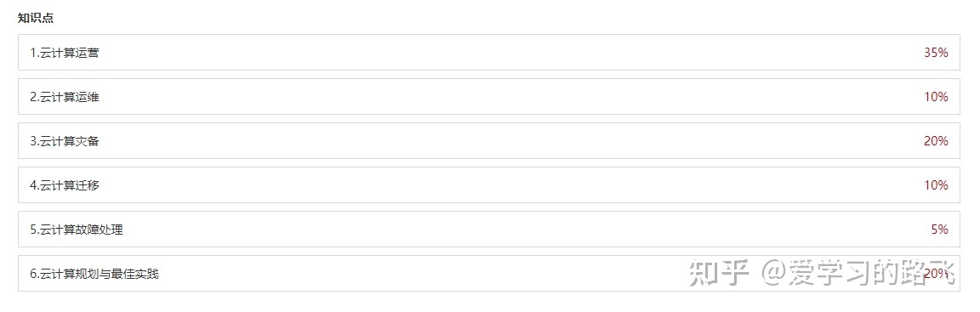Click the 10% value for 云计算运维
Screen dimensions: 980x312
936,98
